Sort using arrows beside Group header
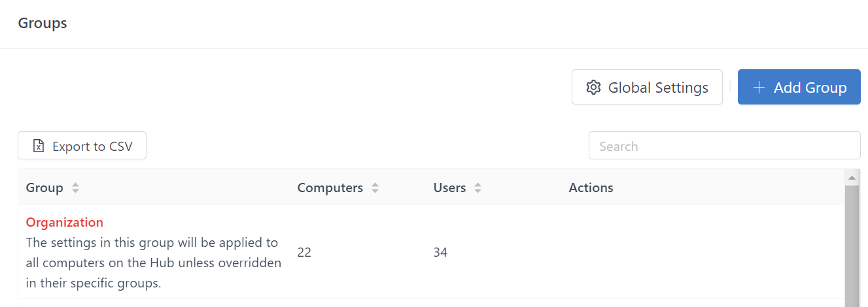The height and width of the screenshot is (307, 868). pos(75,188)
